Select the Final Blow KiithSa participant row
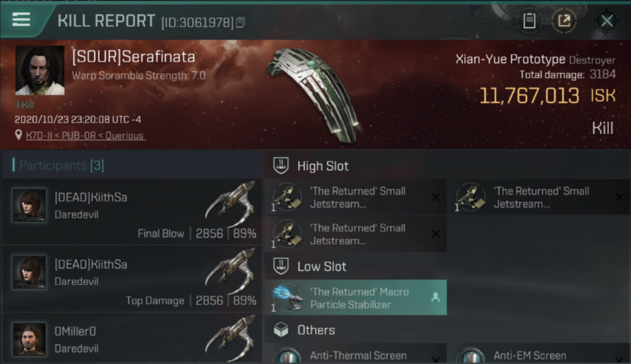 (x=132, y=212)
